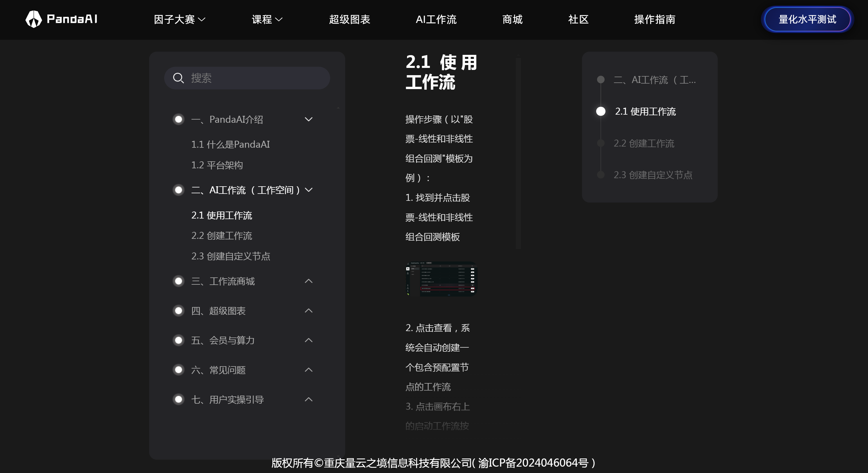This screenshot has width=868, height=473.
Task: Click the bullet dot beside 七、用户实操引导
Action: (x=179, y=400)
